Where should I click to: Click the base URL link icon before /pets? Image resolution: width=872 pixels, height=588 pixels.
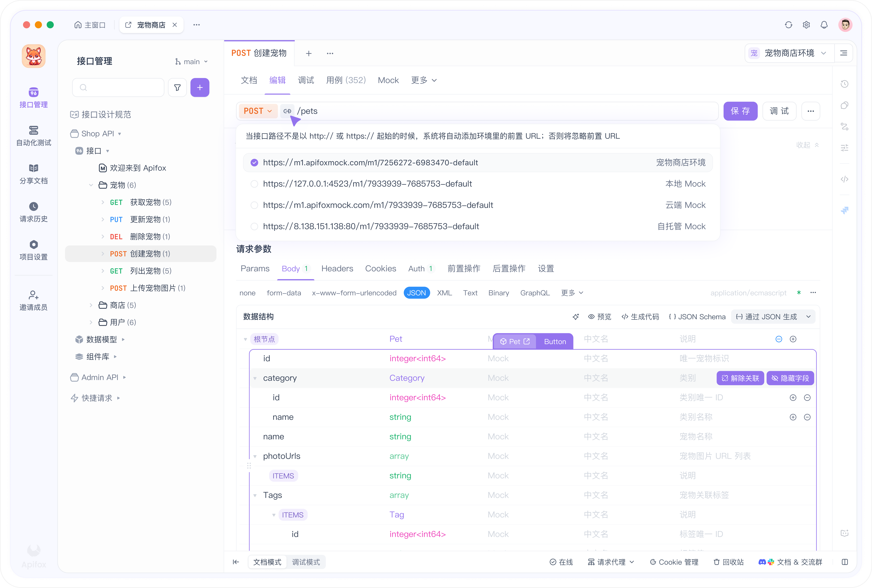point(287,111)
